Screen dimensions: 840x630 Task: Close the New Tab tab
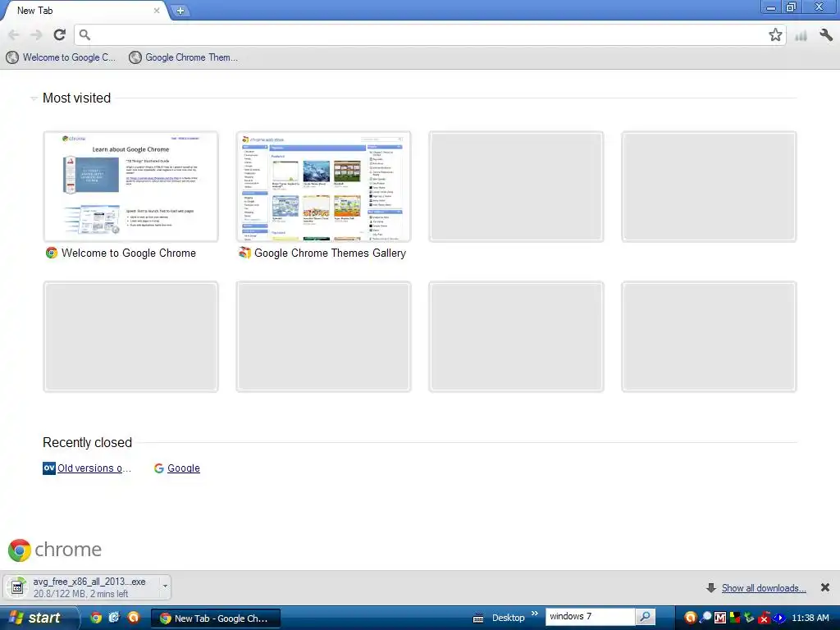click(157, 10)
